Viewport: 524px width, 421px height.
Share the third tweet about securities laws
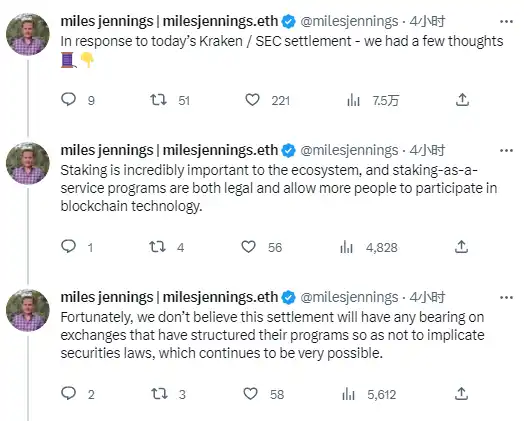(462, 394)
